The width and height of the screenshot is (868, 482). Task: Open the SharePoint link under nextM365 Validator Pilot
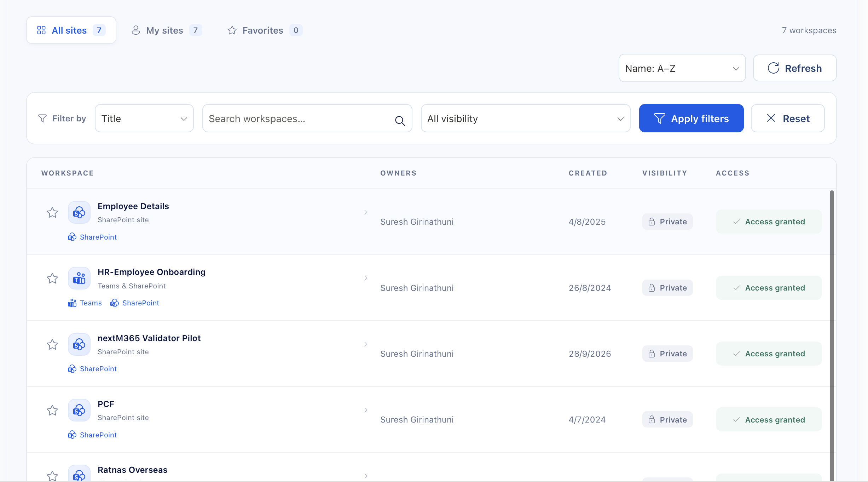click(x=92, y=369)
